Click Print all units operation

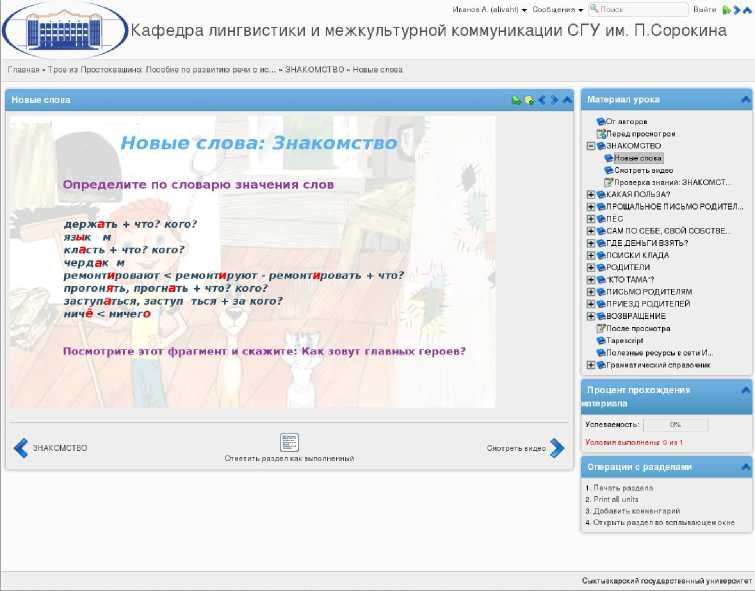pos(616,499)
